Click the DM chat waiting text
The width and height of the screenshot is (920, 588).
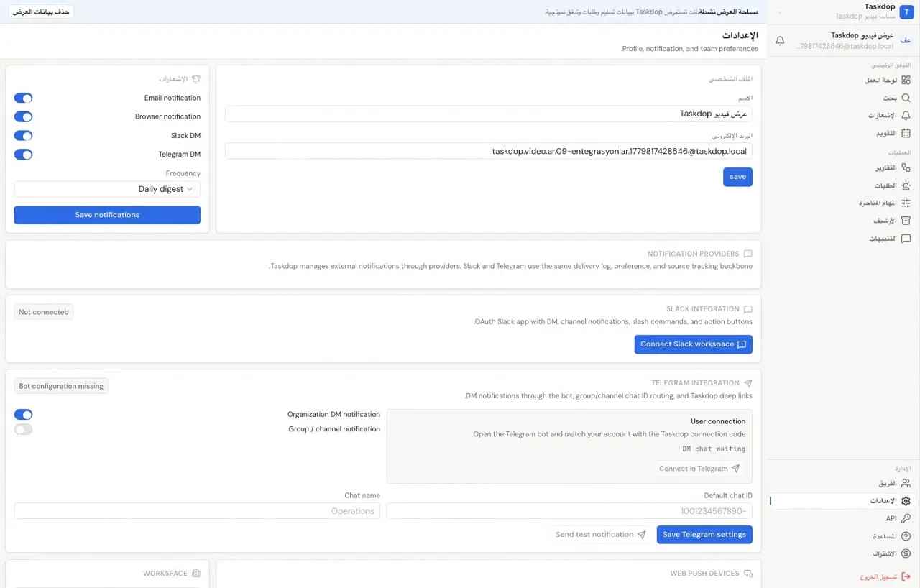point(714,449)
